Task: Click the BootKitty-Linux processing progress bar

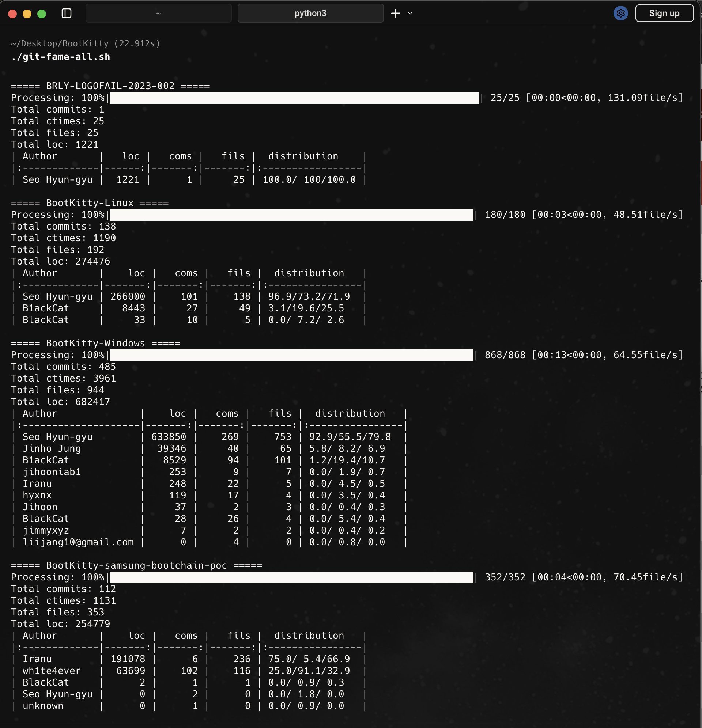Action: pyautogui.click(x=291, y=215)
